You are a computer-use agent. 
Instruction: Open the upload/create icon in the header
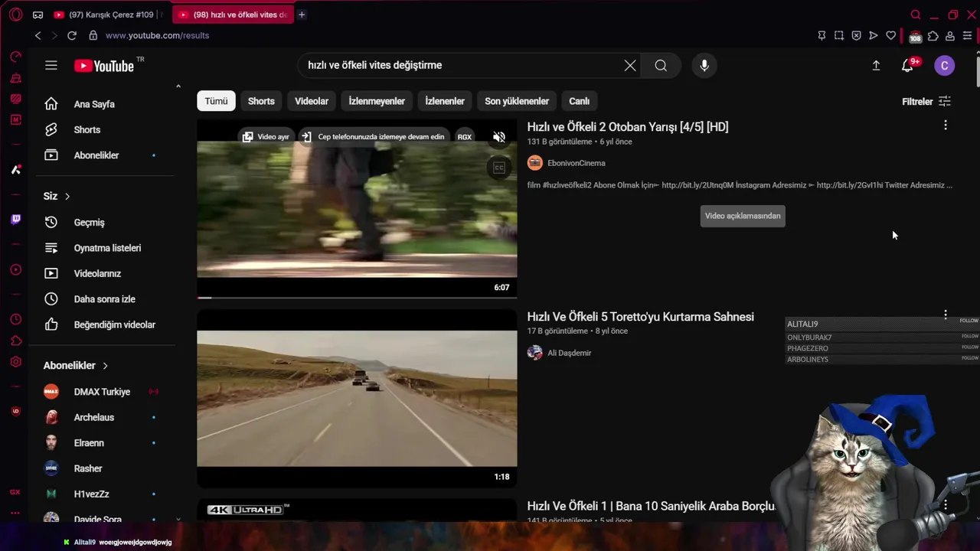(876, 66)
